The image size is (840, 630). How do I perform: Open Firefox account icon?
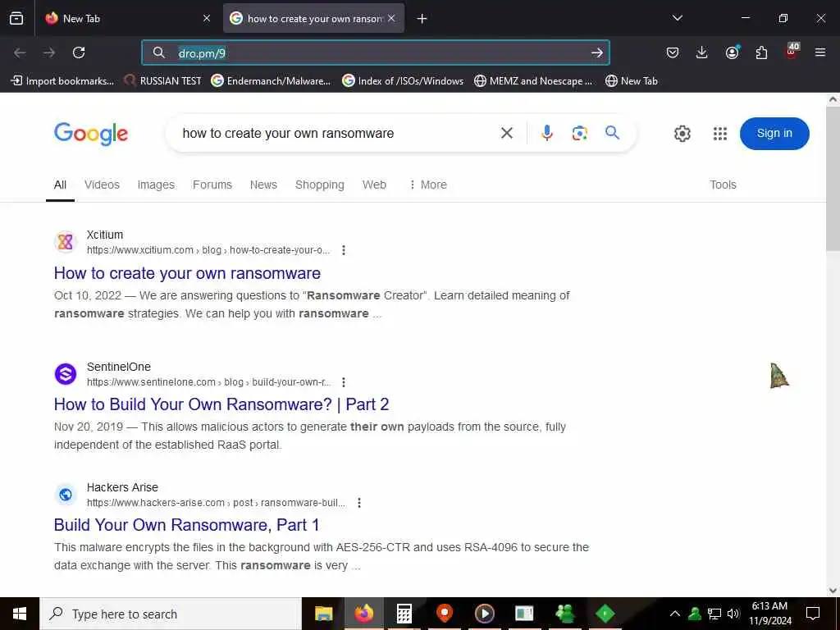click(x=732, y=52)
